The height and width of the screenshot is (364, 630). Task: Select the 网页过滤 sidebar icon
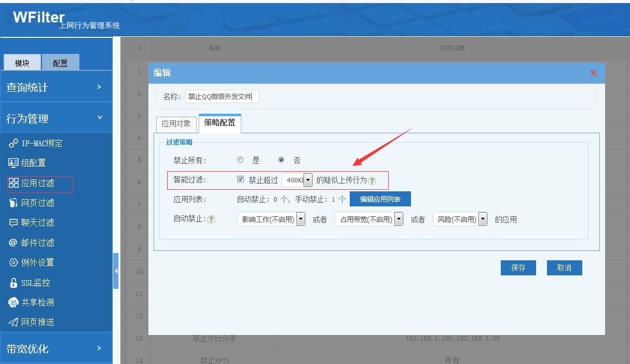pos(13,203)
